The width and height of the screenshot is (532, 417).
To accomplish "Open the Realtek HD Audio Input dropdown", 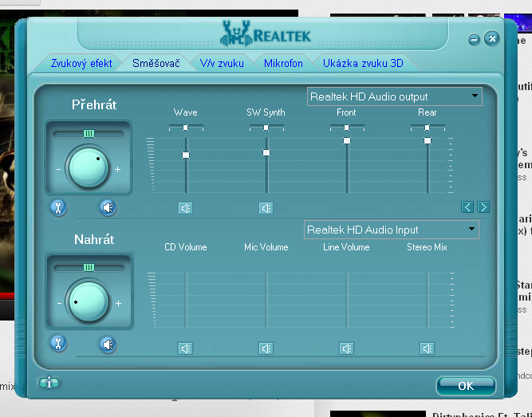I will 392,230.
